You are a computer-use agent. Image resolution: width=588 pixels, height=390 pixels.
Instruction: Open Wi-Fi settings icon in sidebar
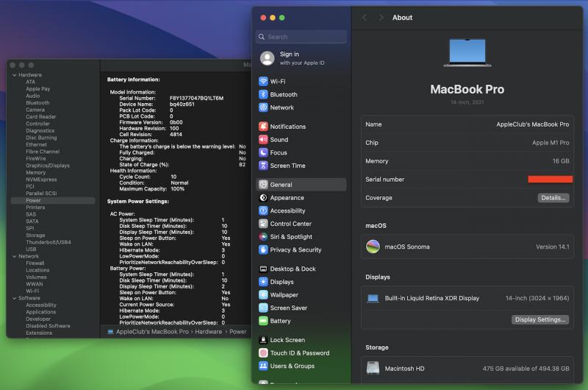(263, 82)
